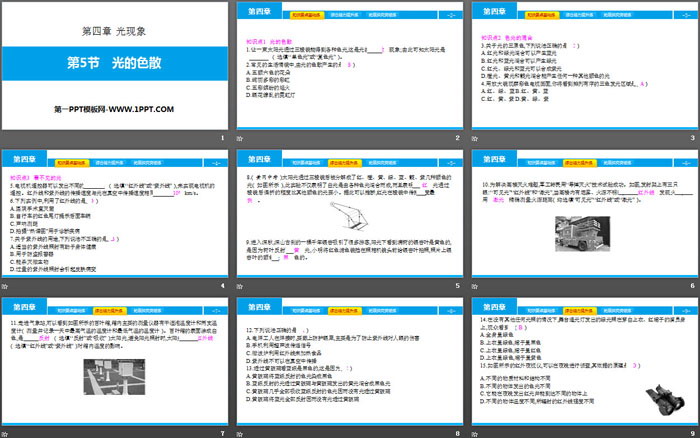Click slide number label '2'
The height and width of the screenshot is (438, 700).
(x=458, y=138)
